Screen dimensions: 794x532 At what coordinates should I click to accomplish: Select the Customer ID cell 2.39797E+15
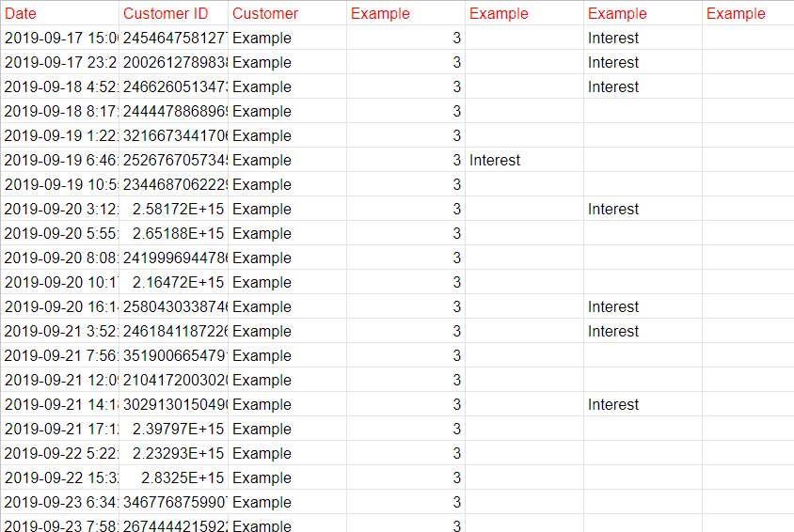click(173, 429)
